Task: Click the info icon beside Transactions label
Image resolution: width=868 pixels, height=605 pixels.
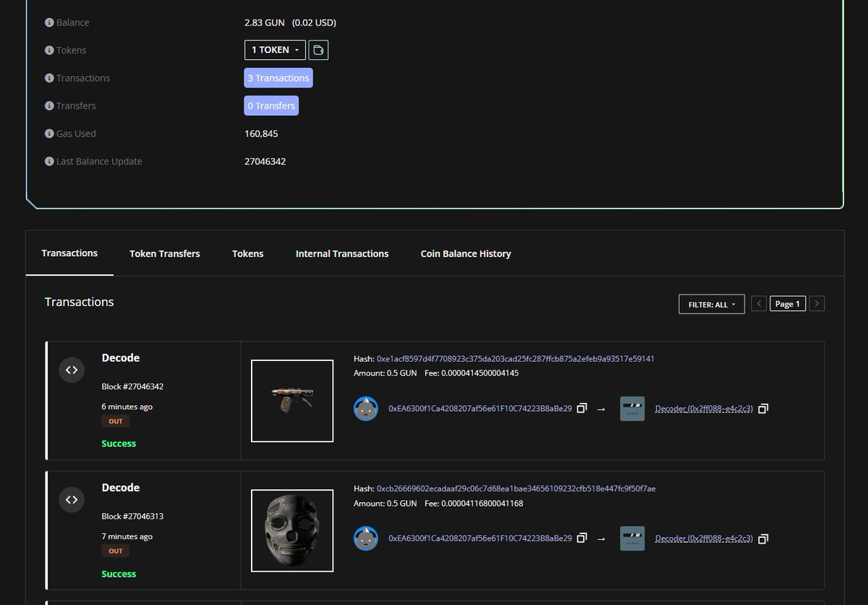Action: [49, 78]
